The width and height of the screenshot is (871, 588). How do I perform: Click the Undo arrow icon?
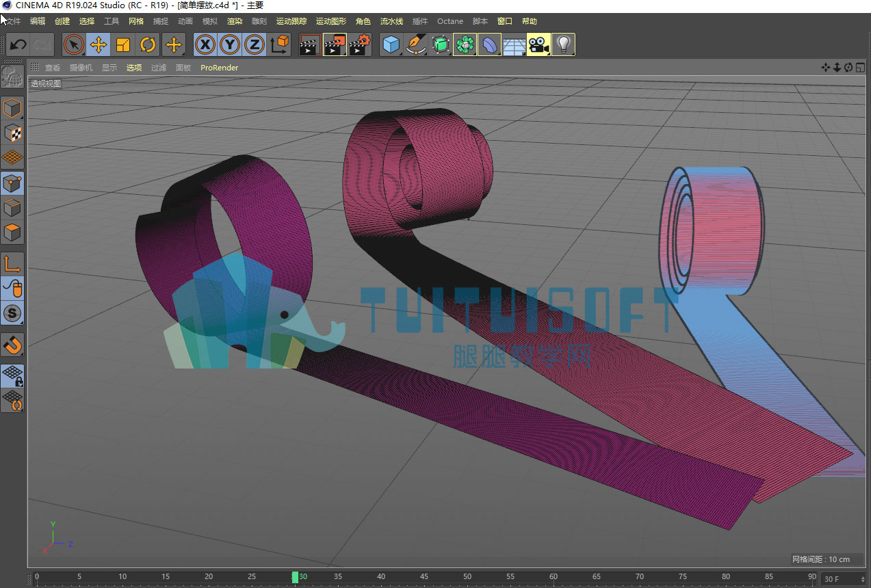pos(18,45)
